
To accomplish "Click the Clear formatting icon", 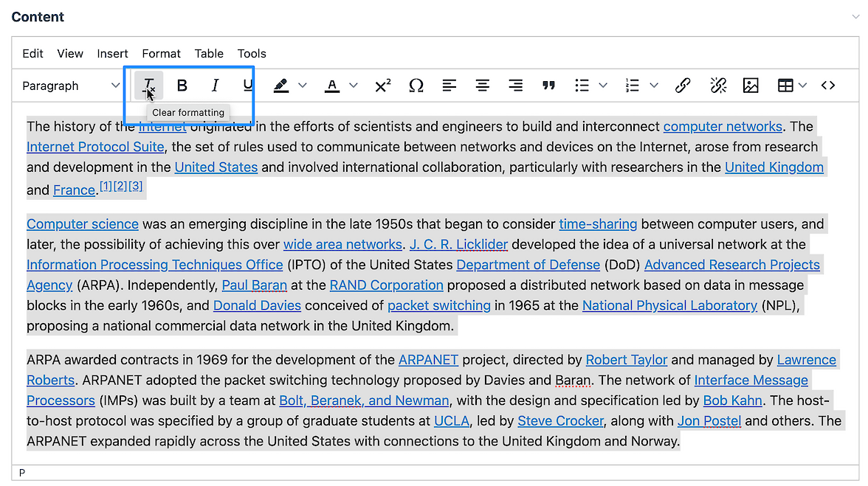I will point(149,86).
